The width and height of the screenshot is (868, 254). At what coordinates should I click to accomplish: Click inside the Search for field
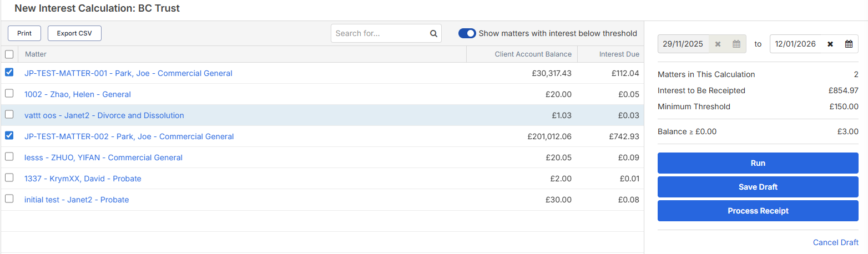[x=380, y=33]
